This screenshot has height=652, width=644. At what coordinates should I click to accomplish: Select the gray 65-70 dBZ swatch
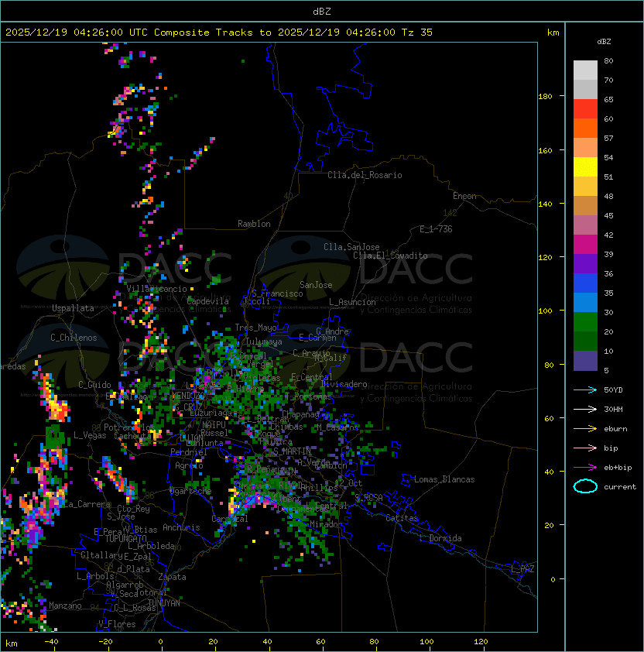point(585,89)
